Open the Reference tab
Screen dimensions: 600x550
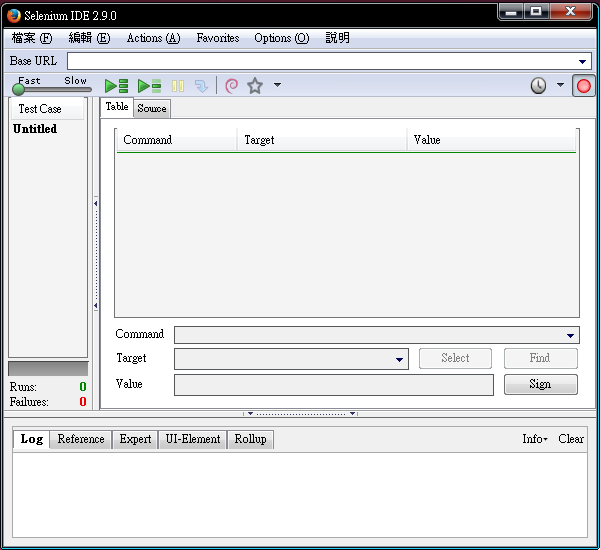click(81, 439)
